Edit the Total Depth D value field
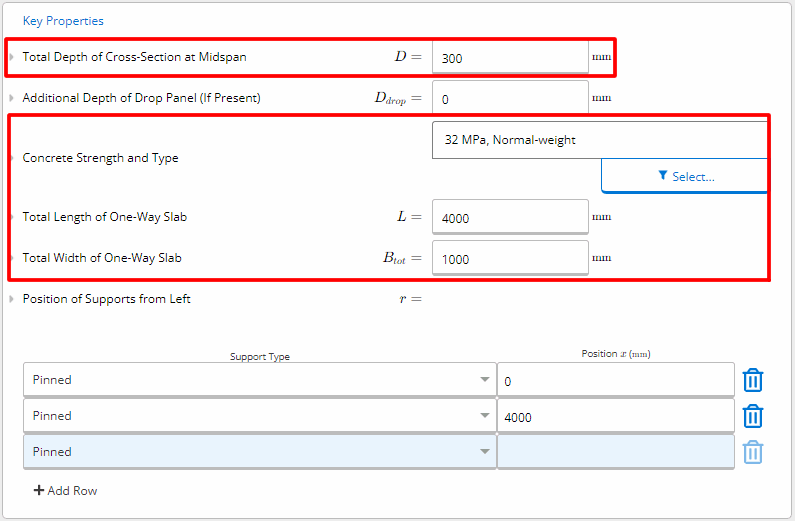 click(510, 57)
